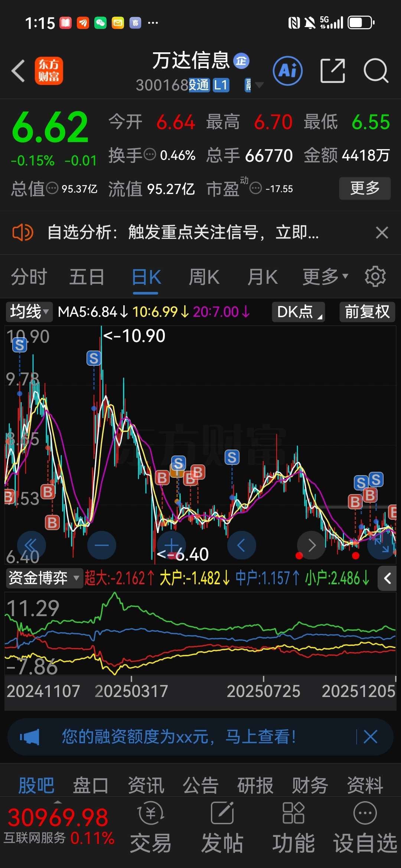The width and height of the screenshot is (401, 868).
Task: Switch to 分时 chart tab
Action: pos(29,277)
